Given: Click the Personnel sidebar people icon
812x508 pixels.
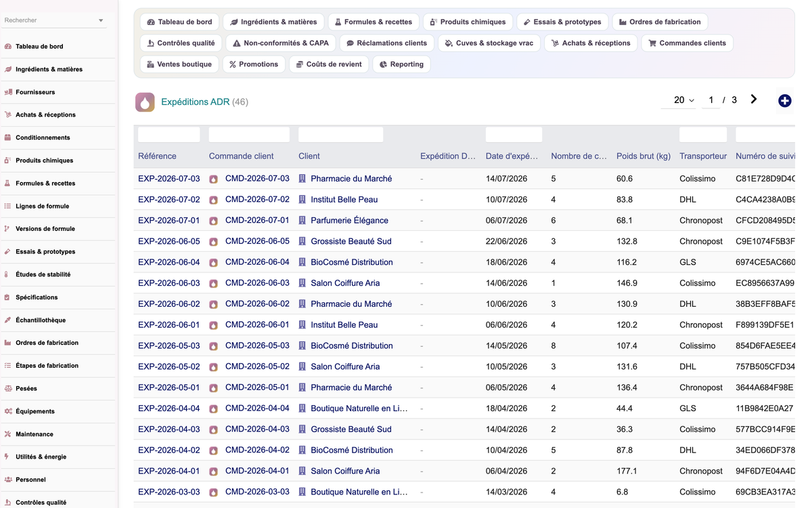Looking at the screenshot, I should [8, 480].
